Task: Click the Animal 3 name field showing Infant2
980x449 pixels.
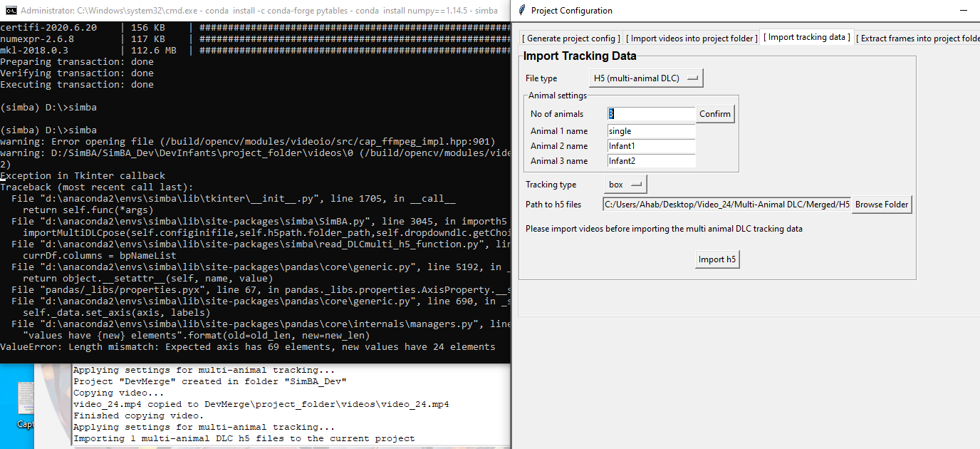Action: tap(650, 160)
